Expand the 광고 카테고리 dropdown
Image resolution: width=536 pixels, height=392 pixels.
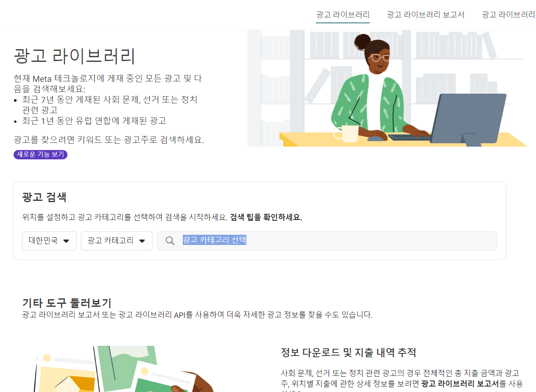coord(117,241)
